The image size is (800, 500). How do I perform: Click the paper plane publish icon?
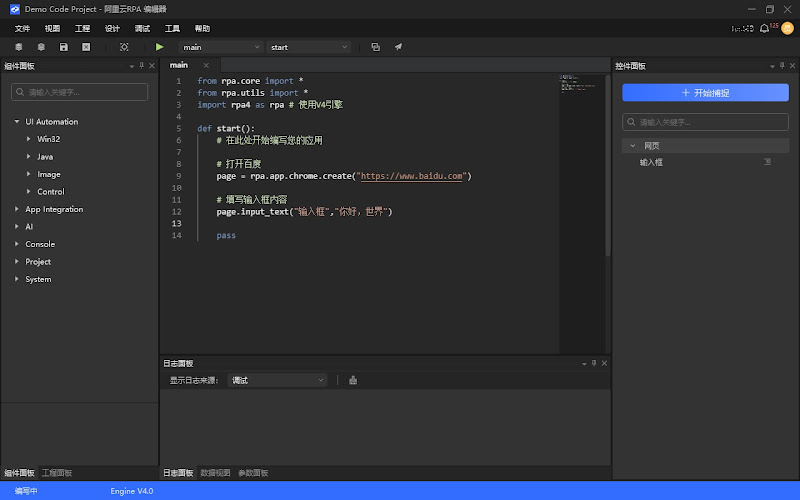click(398, 47)
